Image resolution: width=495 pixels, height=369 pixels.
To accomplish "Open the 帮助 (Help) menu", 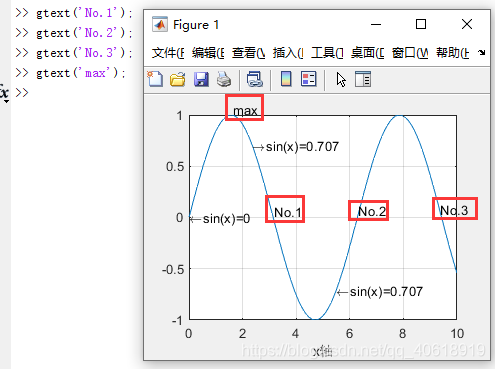I will click(x=453, y=53).
